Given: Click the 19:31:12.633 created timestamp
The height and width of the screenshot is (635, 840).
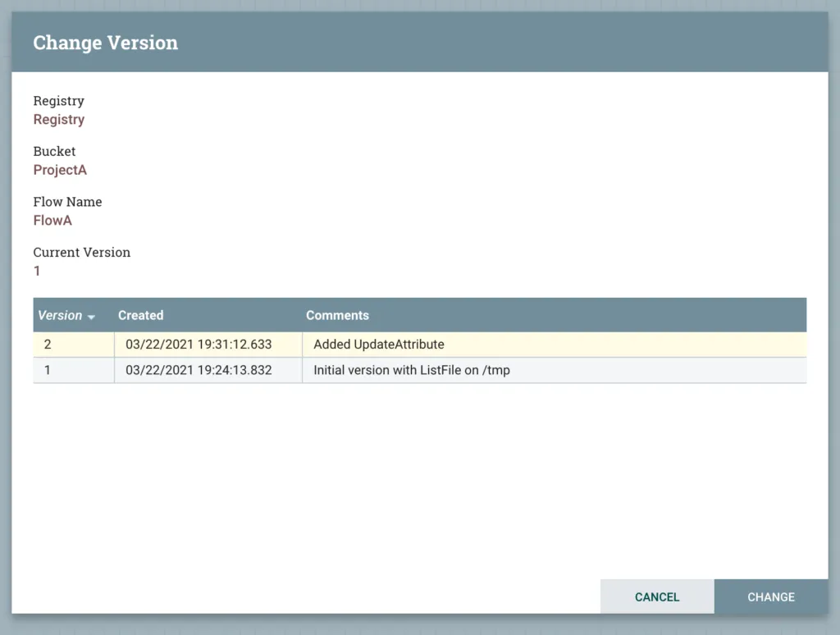Looking at the screenshot, I should click(199, 345).
